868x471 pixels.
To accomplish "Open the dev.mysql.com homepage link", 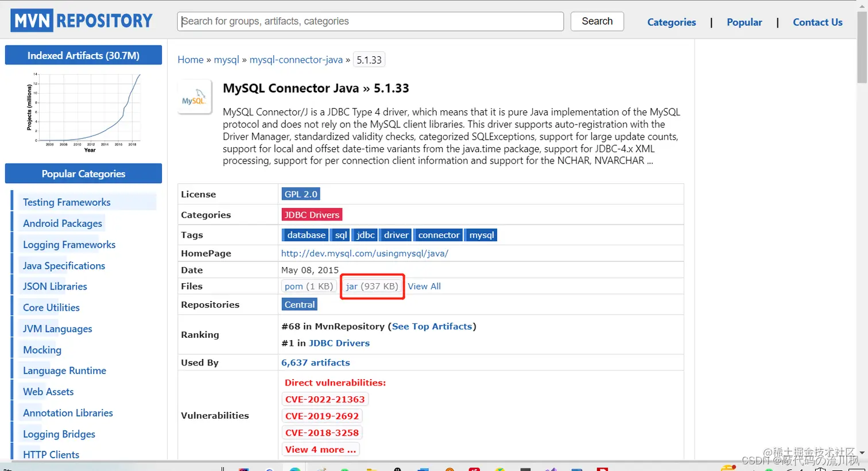I will coord(365,253).
